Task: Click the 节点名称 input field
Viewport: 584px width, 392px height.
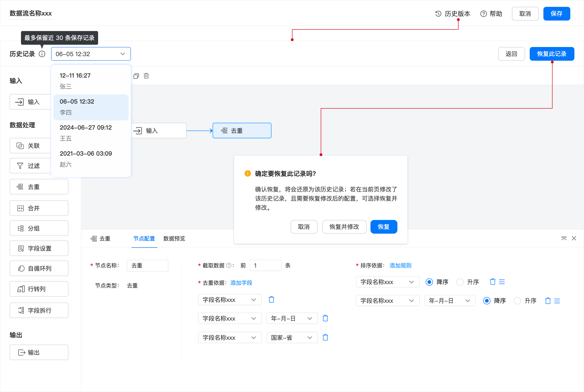Action: tap(147, 266)
